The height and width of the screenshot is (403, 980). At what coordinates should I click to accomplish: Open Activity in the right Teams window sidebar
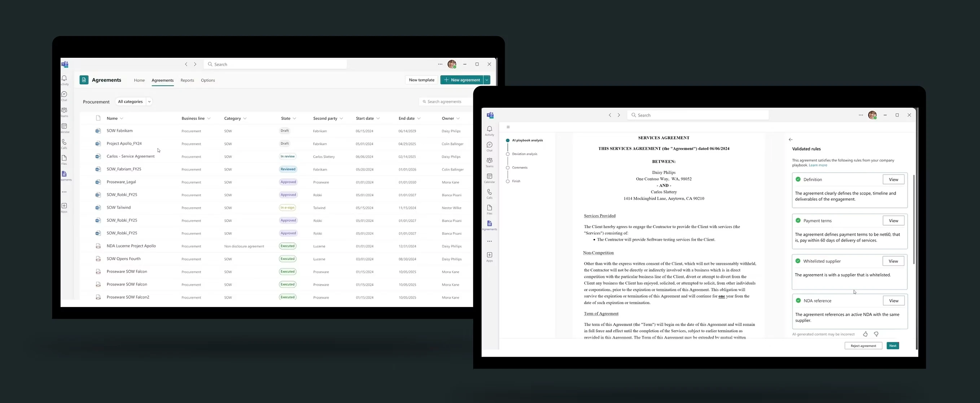[490, 131]
